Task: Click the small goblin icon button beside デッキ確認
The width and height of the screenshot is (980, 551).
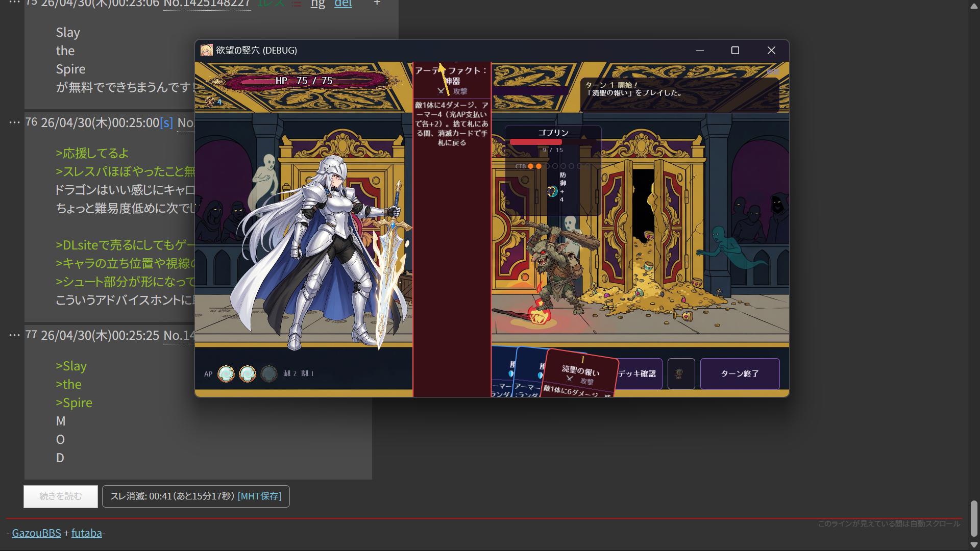Action: pyautogui.click(x=681, y=374)
